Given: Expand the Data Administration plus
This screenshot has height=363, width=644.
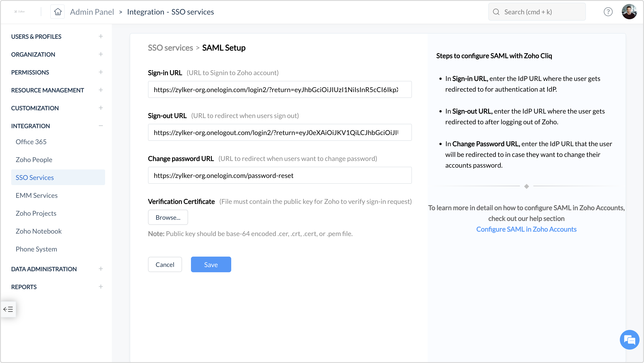Looking at the screenshot, I should click(101, 269).
